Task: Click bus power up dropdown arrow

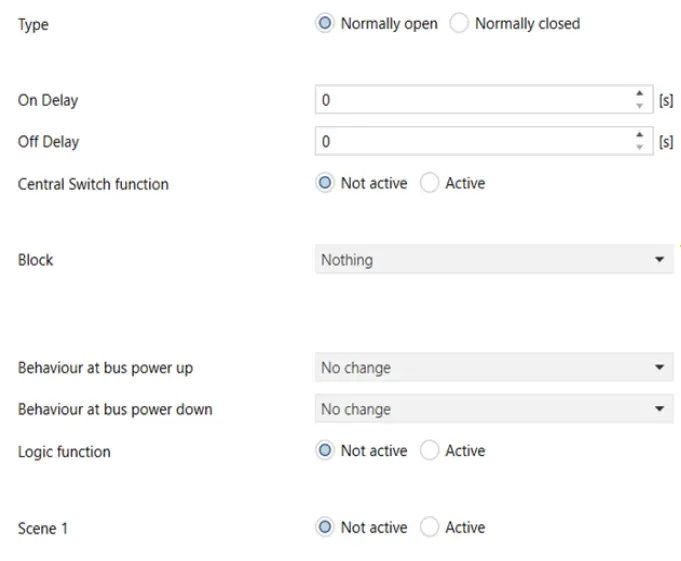Action: (x=659, y=368)
